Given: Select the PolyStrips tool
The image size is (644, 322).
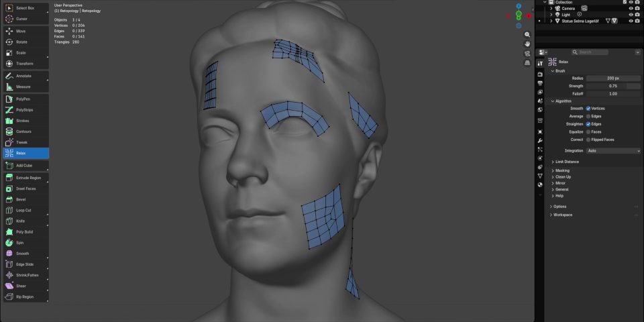Looking at the screenshot, I should tap(24, 109).
